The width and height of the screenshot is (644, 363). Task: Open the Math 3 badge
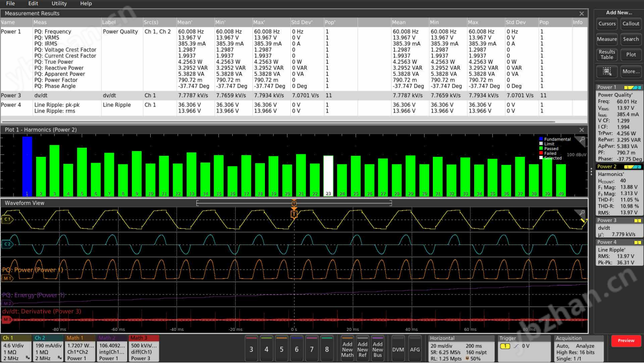144,348
